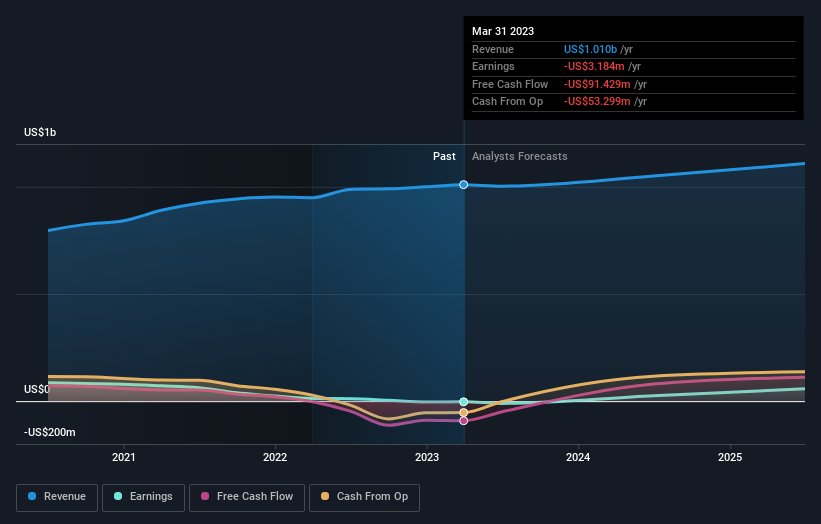The width and height of the screenshot is (821, 524).
Task: Toggle the Earnings legend button
Action: coord(143,497)
